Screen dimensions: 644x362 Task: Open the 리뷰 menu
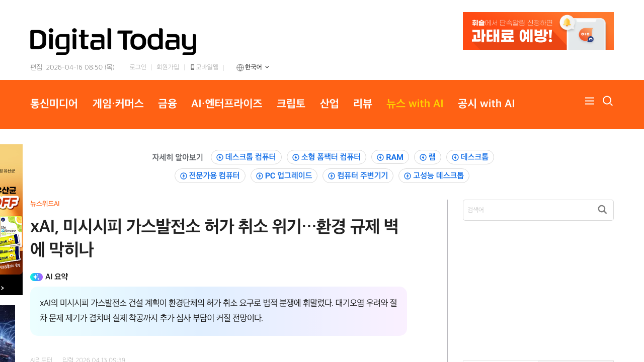click(363, 104)
